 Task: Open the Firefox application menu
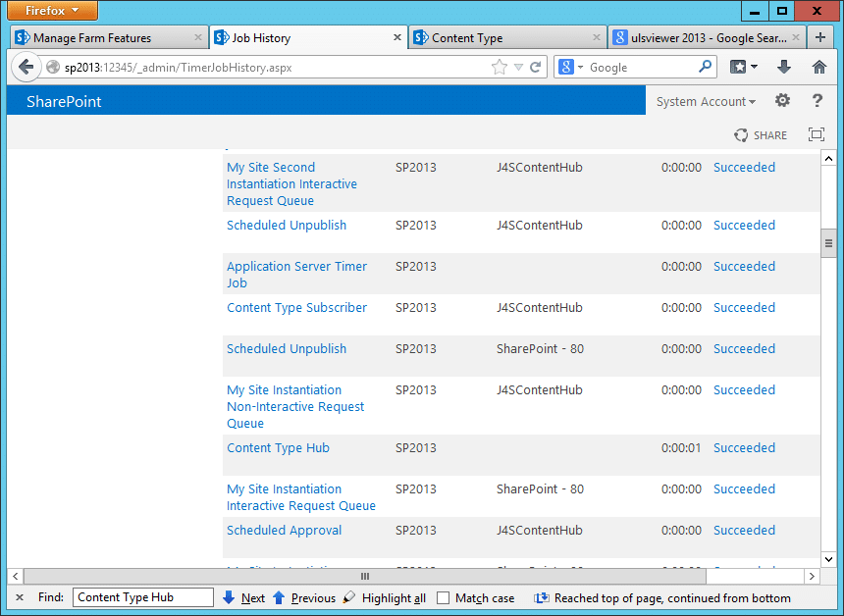coord(52,10)
